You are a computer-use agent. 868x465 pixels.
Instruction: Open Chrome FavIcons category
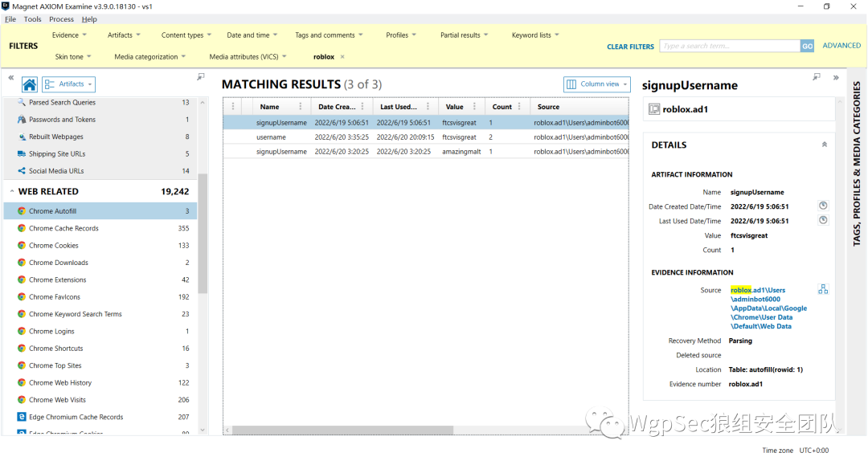(x=100, y=296)
